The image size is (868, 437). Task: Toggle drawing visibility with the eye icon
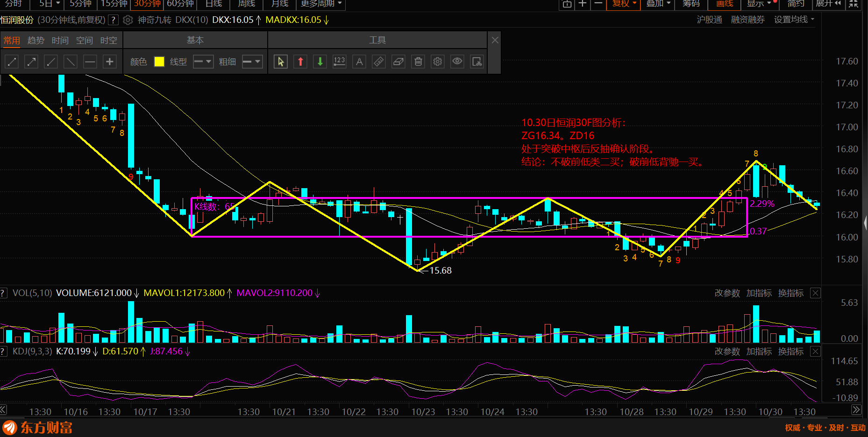tap(457, 62)
